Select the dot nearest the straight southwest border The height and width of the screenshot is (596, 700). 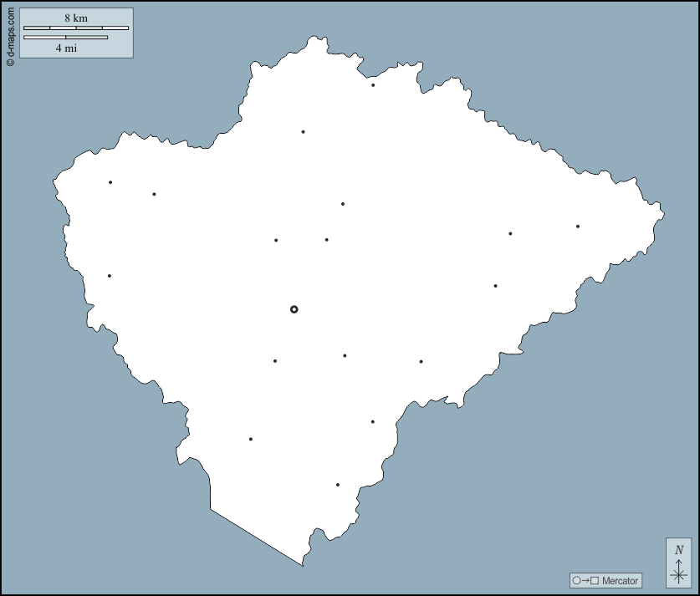[x=250, y=439]
